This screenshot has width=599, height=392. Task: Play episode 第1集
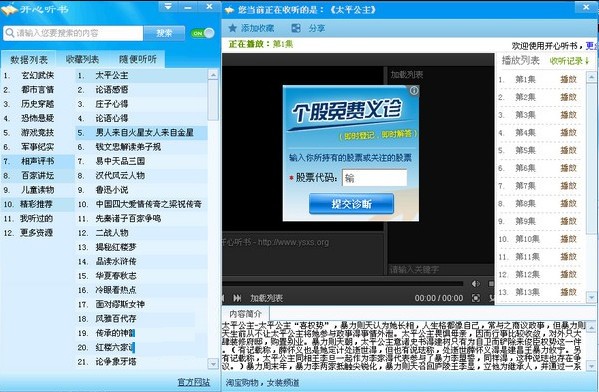568,79
